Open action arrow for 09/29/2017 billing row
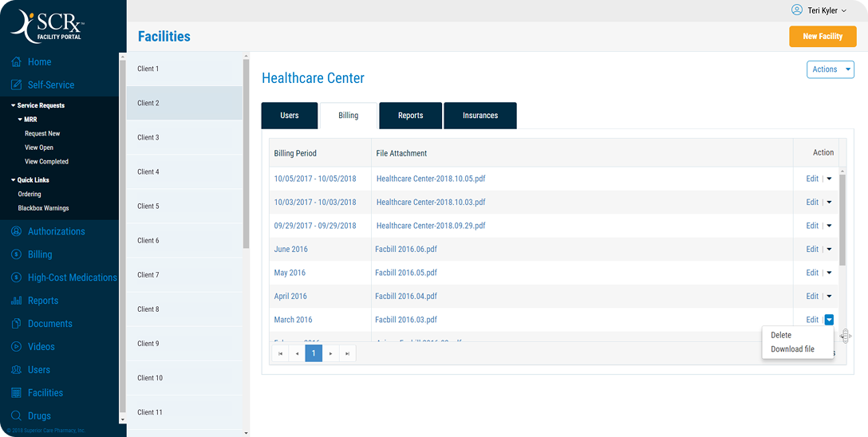Screen dimensions: 868x437 [829, 226]
